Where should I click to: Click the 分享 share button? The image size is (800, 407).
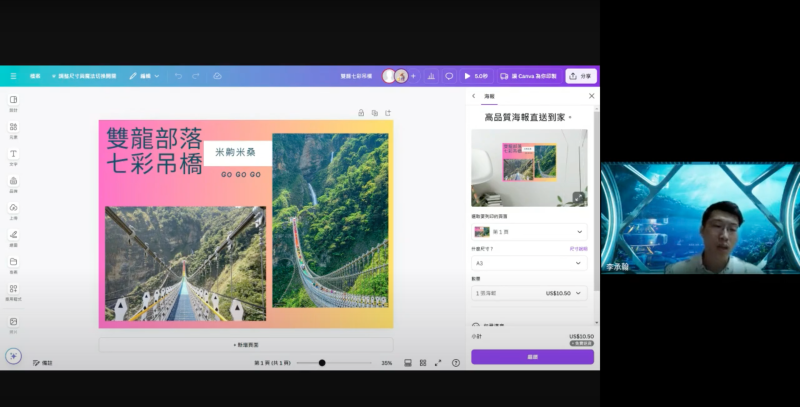click(581, 76)
